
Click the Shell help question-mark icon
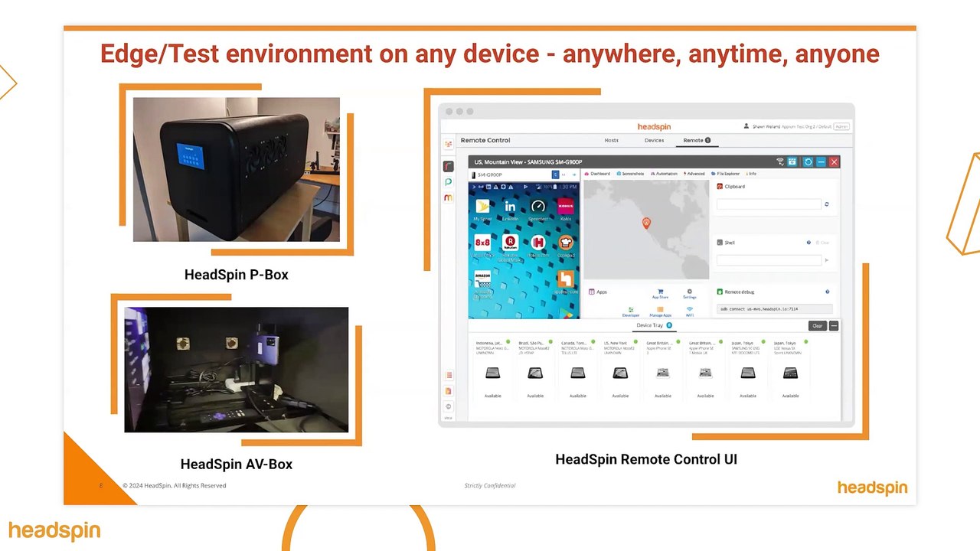pos(808,243)
